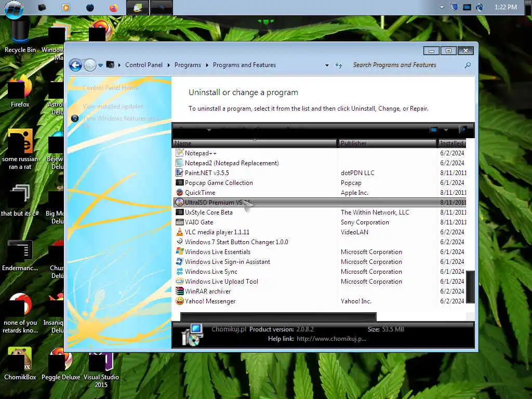Select the Endermanc... desktop icon
The width and height of the screenshot is (532, 399).
coord(20,256)
